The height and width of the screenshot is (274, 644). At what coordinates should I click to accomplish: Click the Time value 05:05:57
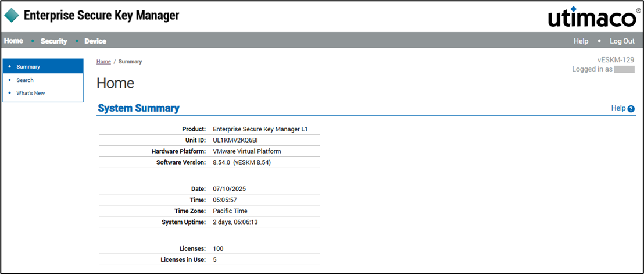[225, 200]
